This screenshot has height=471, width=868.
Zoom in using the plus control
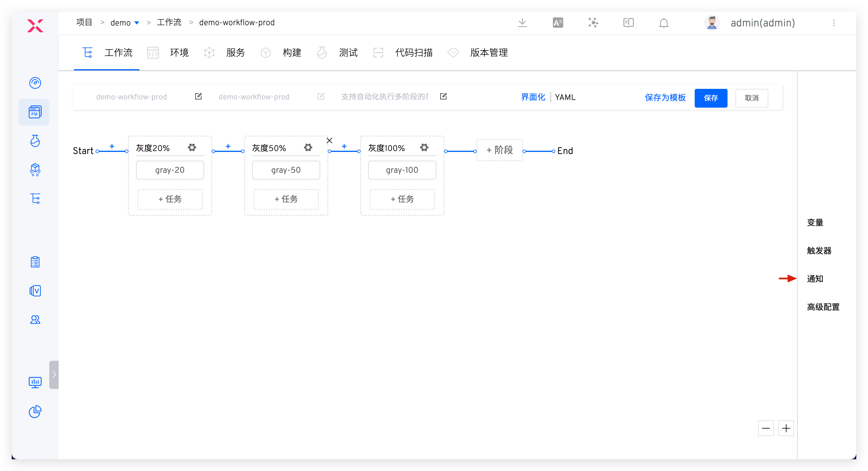point(786,428)
